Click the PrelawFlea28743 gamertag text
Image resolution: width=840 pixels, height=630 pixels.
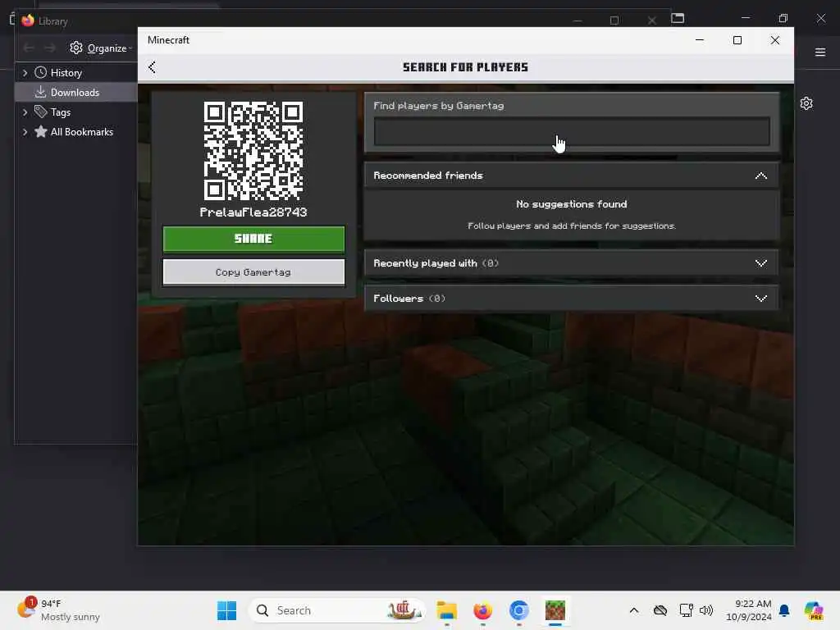(x=253, y=212)
